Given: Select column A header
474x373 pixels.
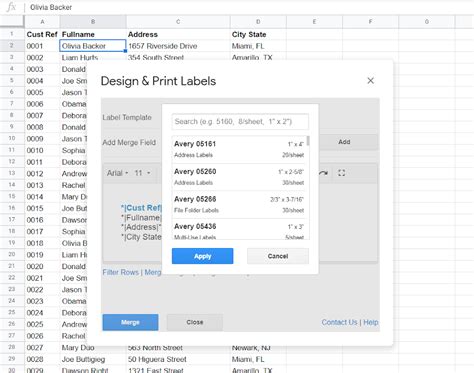Looking at the screenshot, I should 42,22.
